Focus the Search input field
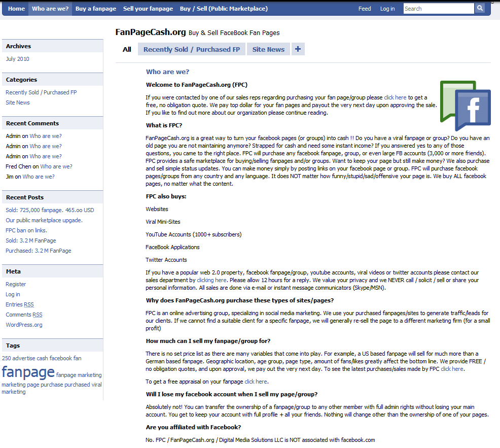Screen dimensions: 500x448 coord(439,9)
